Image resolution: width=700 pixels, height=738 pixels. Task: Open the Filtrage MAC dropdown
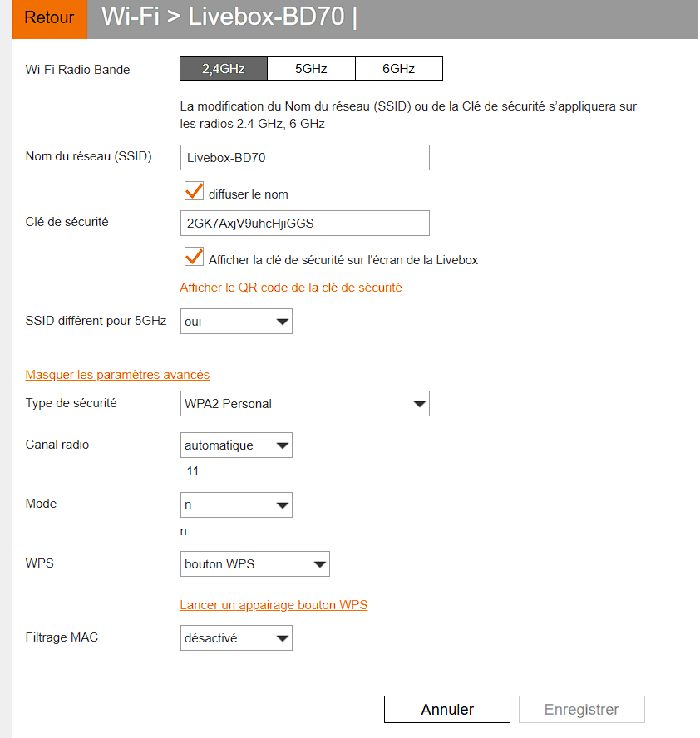coord(236,638)
